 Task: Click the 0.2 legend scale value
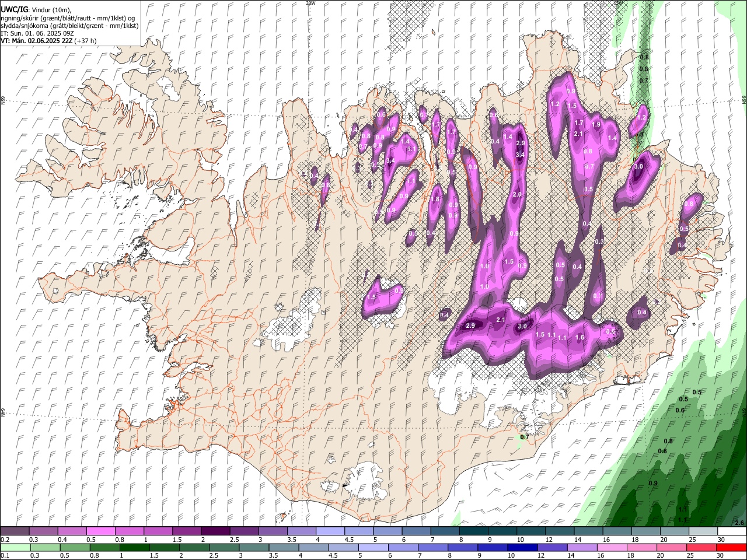(5, 540)
